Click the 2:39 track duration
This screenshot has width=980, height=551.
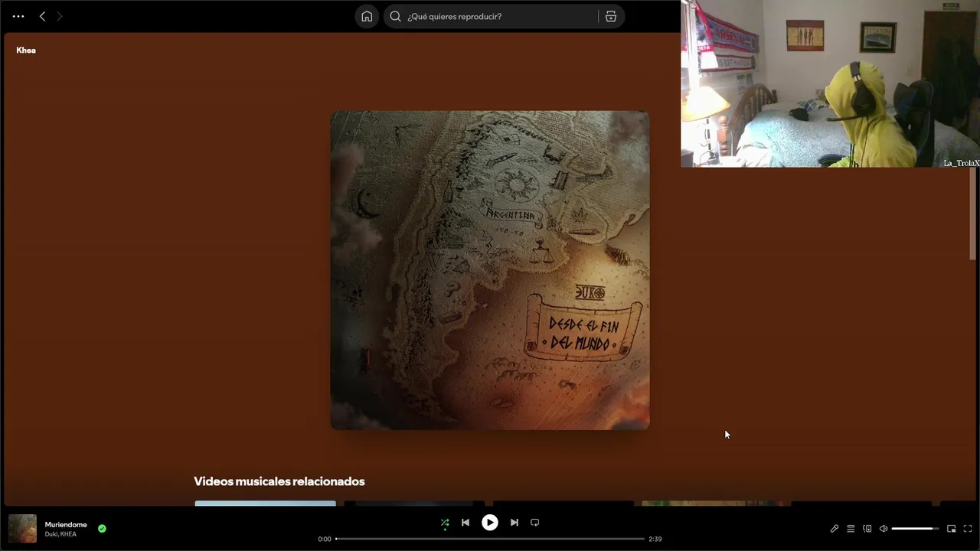click(655, 539)
